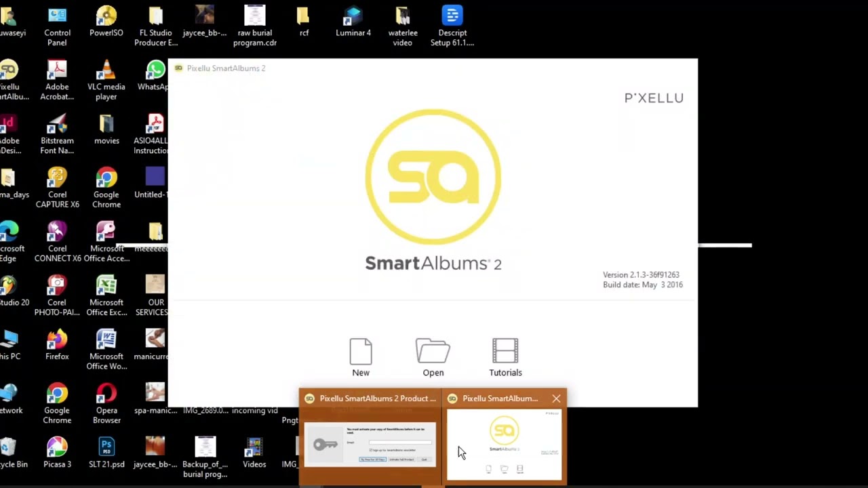Viewport: 868px width, 488px height.
Task: Click Google Chrome icon beside Corel CAPTURE X6
Action: 106,188
